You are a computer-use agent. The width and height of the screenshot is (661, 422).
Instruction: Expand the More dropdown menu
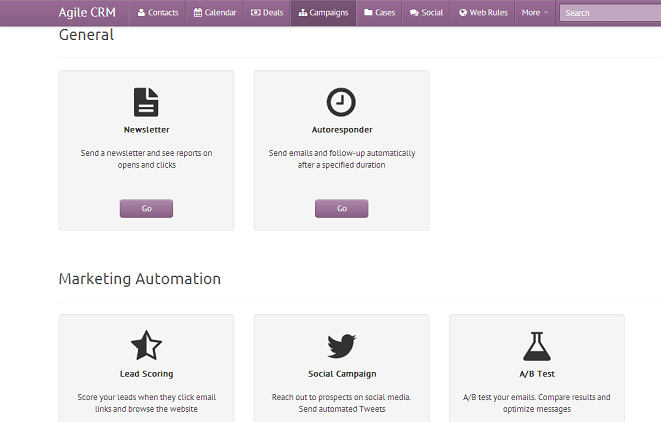pyautogui.click(x=535, y=13)
